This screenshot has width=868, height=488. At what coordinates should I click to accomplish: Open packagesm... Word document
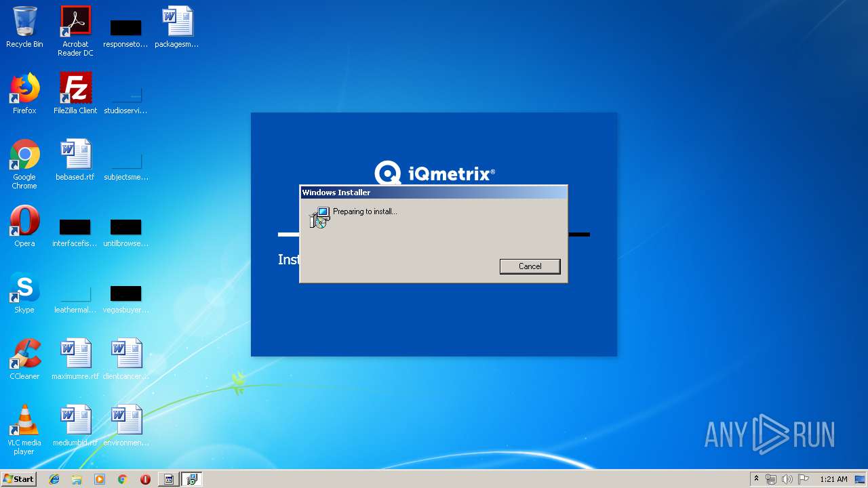click(x=177, y=27)
